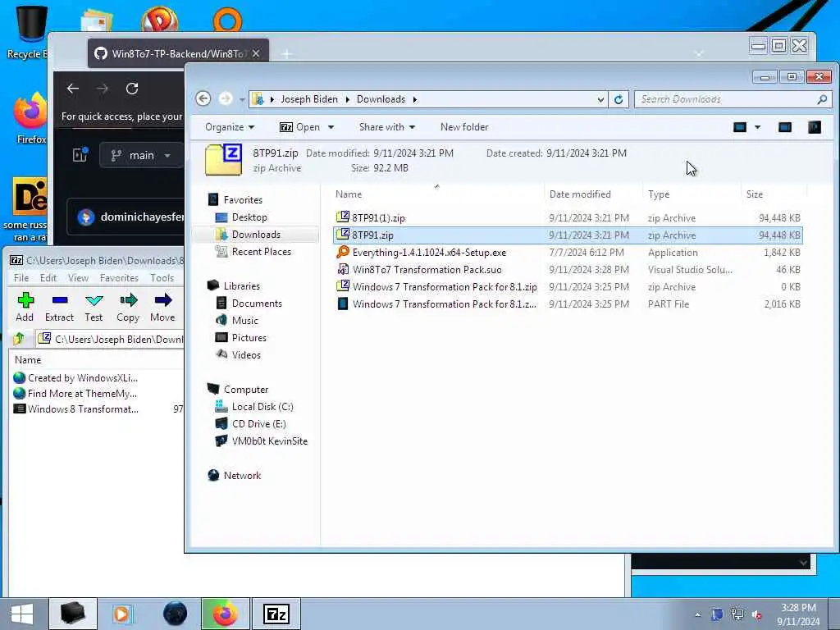Open the main branch dropdown in GitHub
The image size is (840, 630).
click(141, 155)
